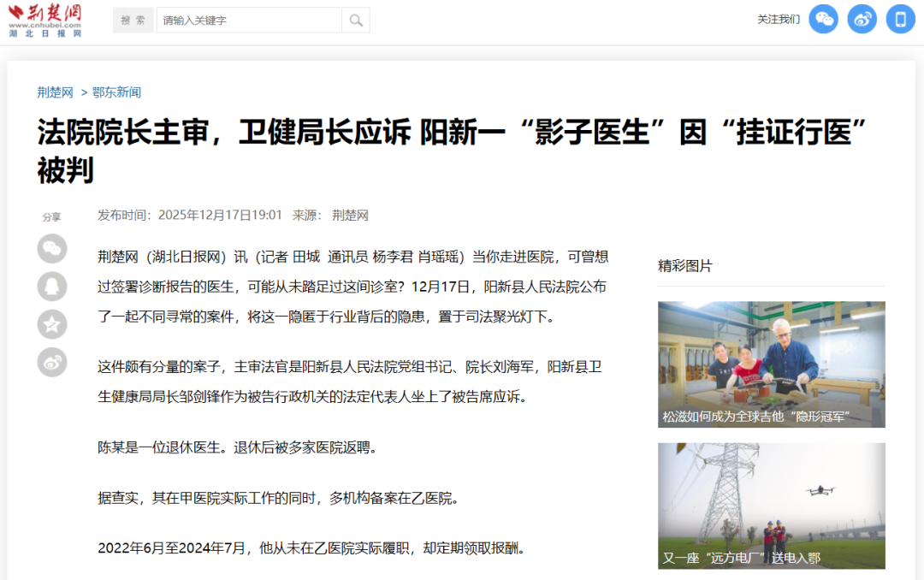
Task: Click the 来源: 荆楚网 text
Action: pos(330,215)
